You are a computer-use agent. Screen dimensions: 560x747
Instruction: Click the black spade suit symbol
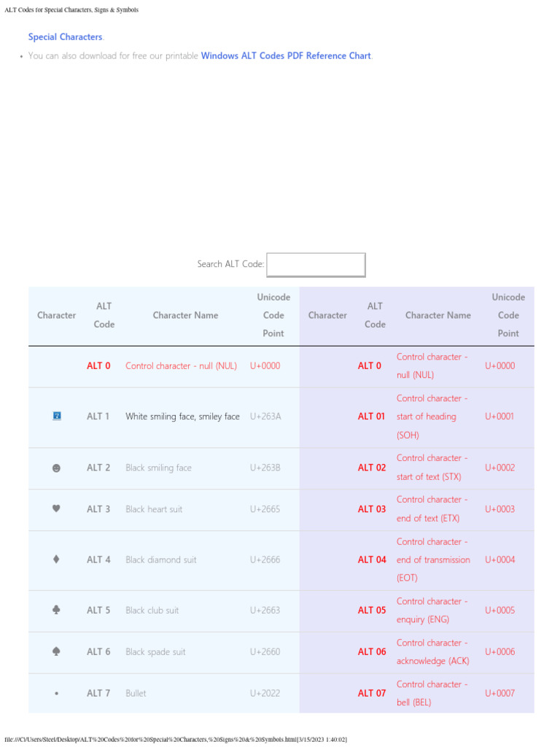57,652
